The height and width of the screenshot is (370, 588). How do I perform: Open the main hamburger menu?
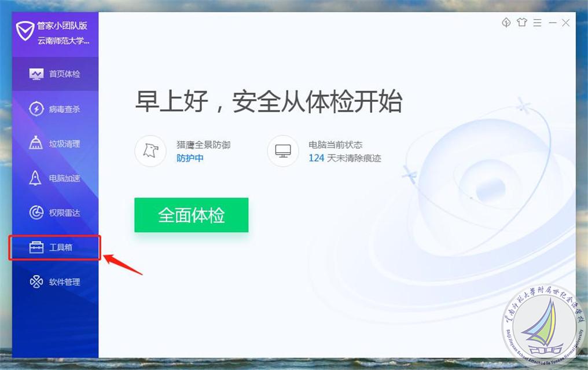[538, 23]
